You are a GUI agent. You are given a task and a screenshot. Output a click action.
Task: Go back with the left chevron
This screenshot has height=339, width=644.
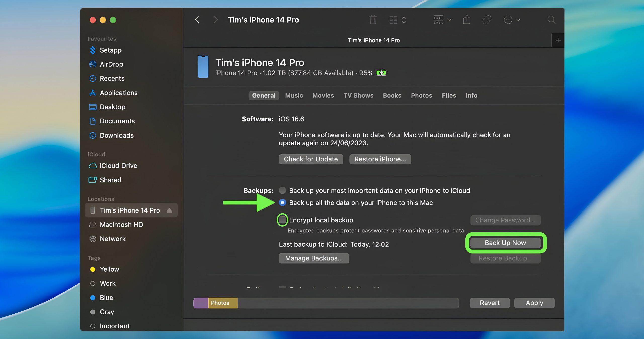197,20
